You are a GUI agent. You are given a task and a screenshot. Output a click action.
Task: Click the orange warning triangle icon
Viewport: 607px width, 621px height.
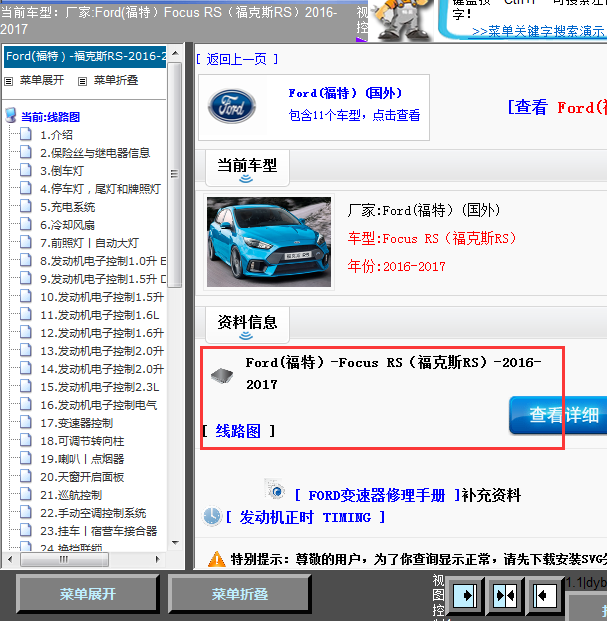pyautogui.click(x=217, y=559)
